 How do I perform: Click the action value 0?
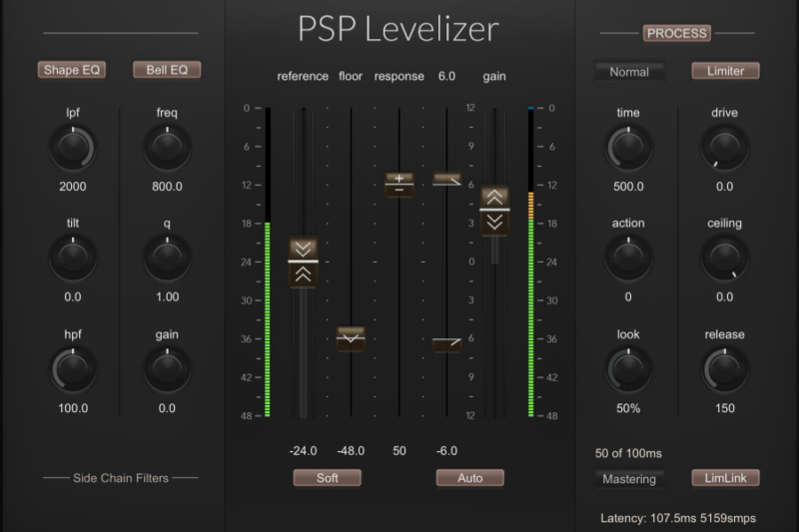pos(628,296)
